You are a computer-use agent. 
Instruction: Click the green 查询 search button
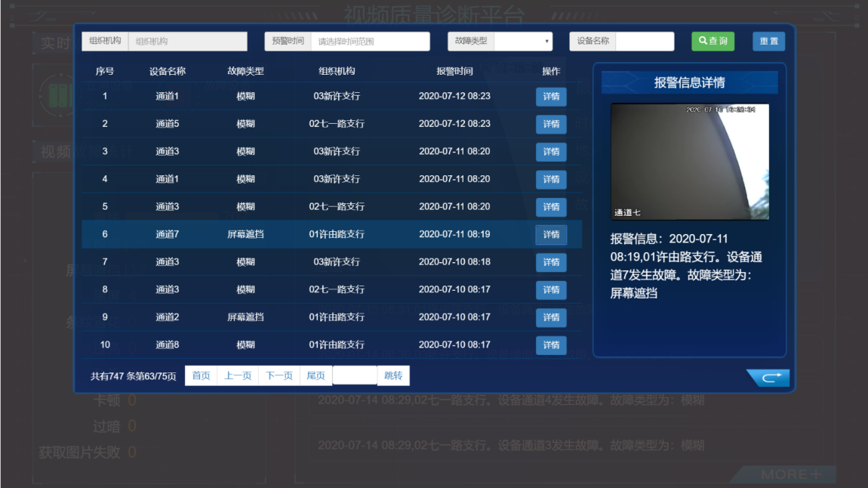[713, 42]
